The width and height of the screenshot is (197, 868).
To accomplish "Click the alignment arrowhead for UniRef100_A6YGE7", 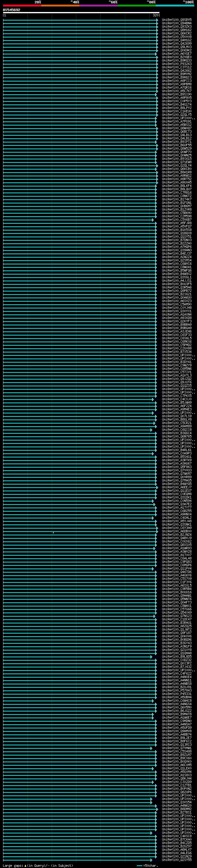I will tap(156, 54).
